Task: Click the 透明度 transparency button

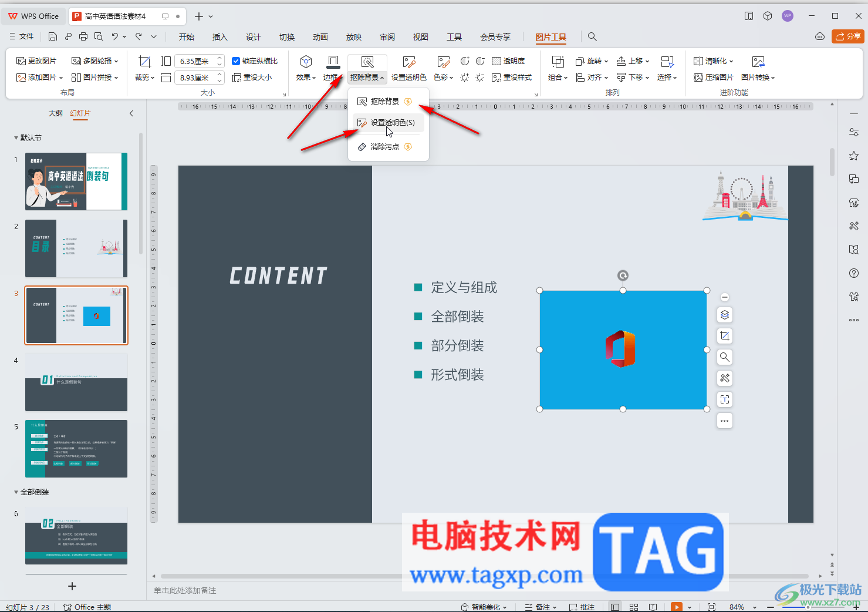Action: point(508,61)
